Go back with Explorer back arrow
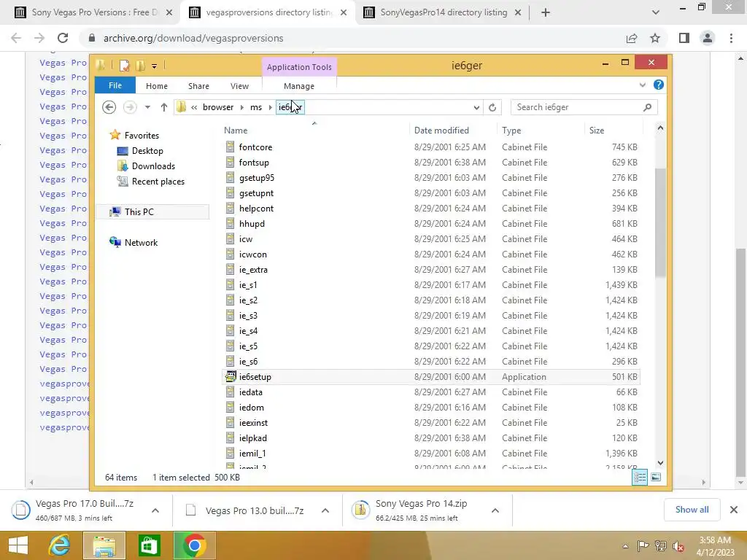 point(109,107)
